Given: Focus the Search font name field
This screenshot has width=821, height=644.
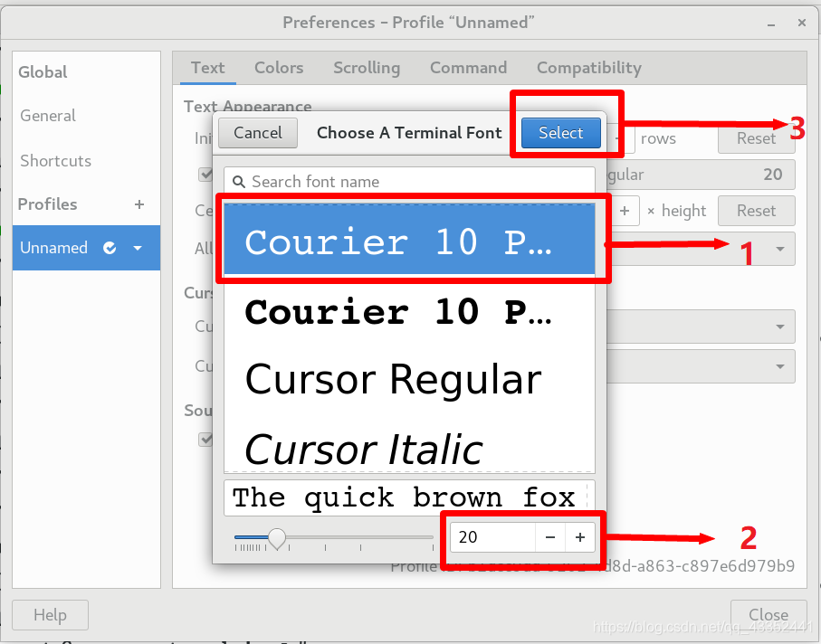Looking at the screenshot, I should click(x=409, y=182).
